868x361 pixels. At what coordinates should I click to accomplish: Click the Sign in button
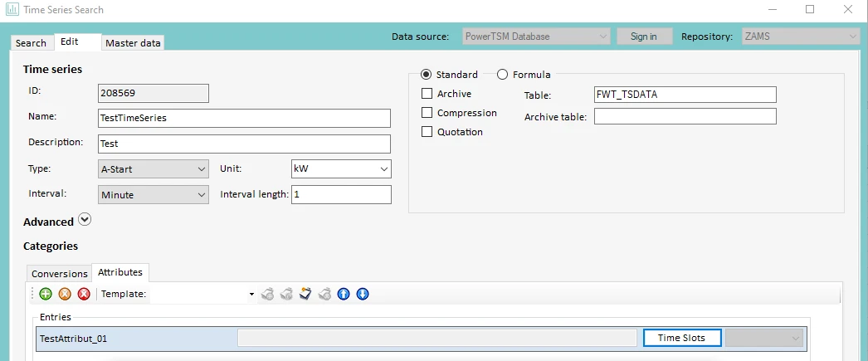[x=643, y=37]
